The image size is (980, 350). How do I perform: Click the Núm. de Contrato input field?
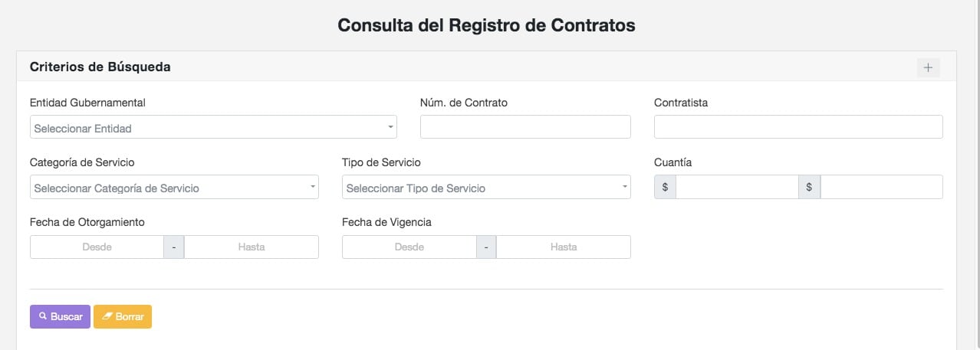click(525, 127)
